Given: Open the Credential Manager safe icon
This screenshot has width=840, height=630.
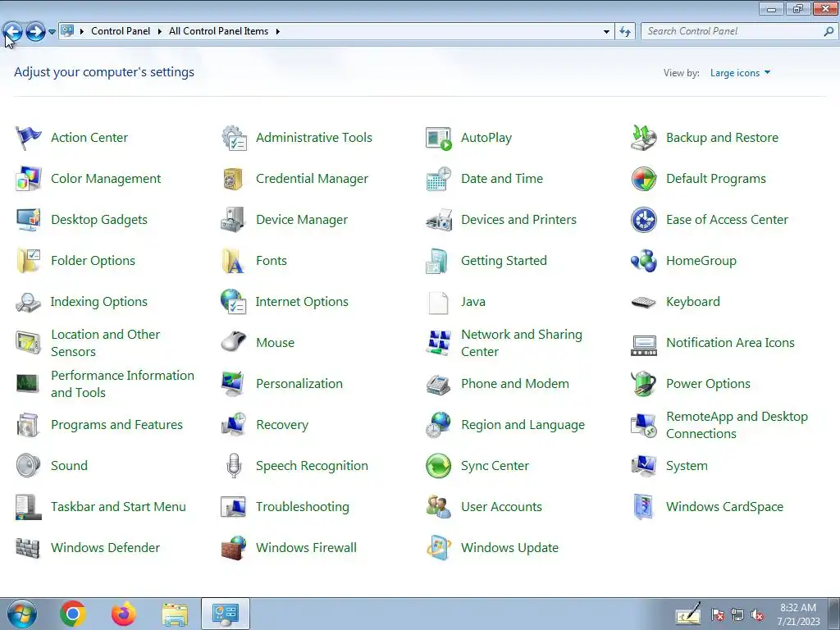Looking at the screenshot, I should point(233,179).
